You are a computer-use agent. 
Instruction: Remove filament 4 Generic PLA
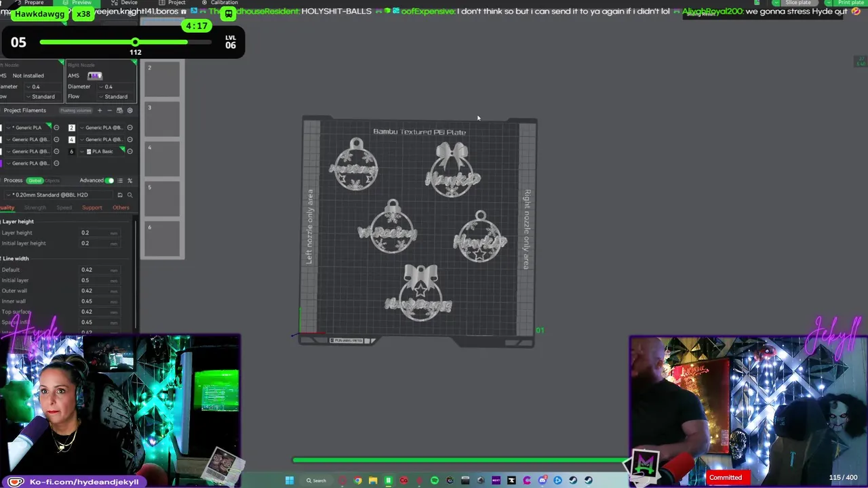pyautogui.click(x=130, y=140)
